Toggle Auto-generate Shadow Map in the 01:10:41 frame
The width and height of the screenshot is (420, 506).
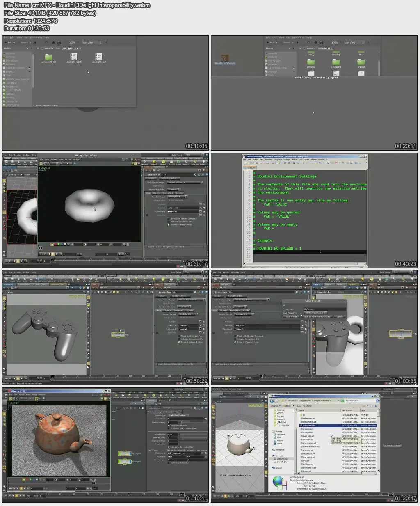coord(169,447)
